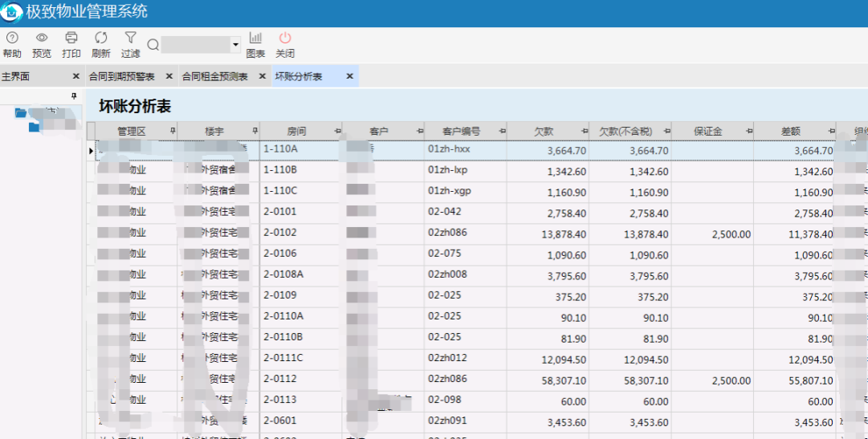Open the 帮助 help icon

coord(11,38)
